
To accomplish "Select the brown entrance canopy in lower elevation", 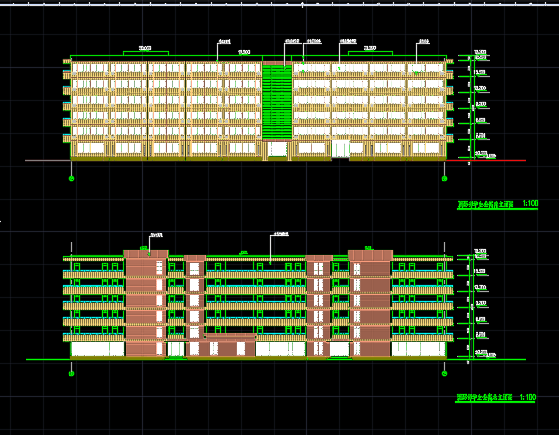I will click(230, 337).
